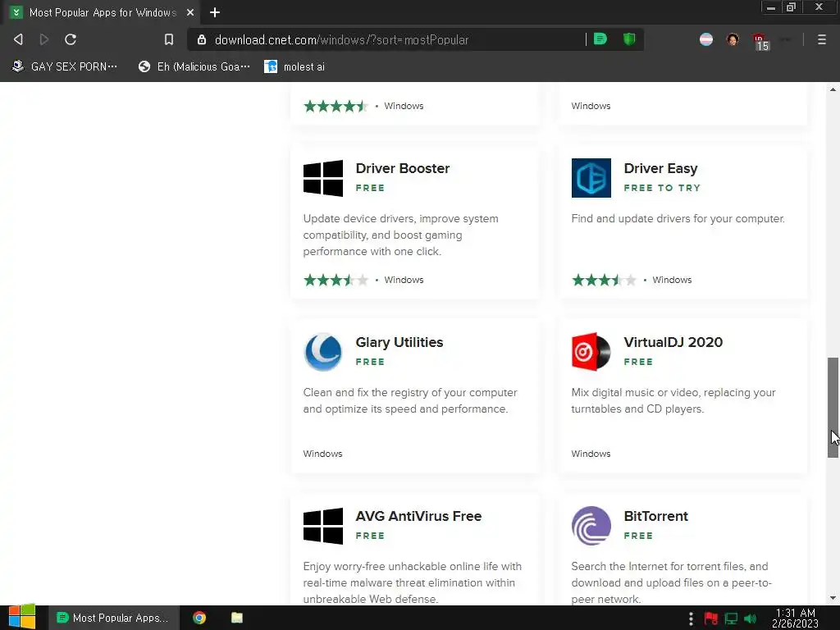Click the taskbar clock showing 1:31 AM

(x=796, y=619)
